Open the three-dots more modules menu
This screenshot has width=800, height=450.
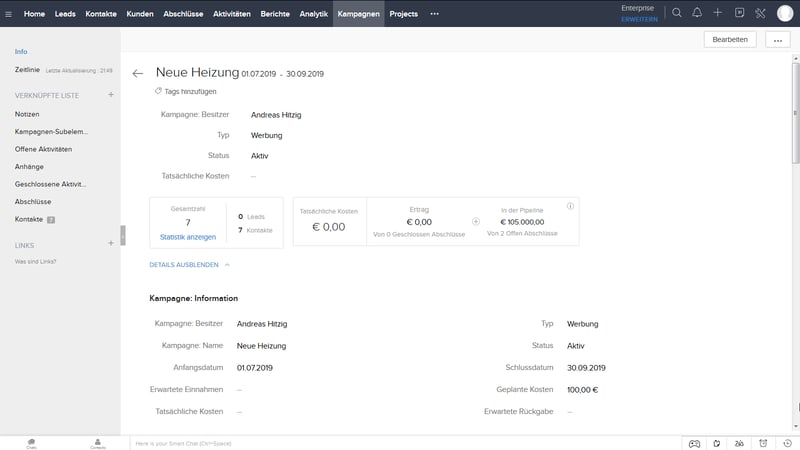pyautogui.click(x=434, y=14)
